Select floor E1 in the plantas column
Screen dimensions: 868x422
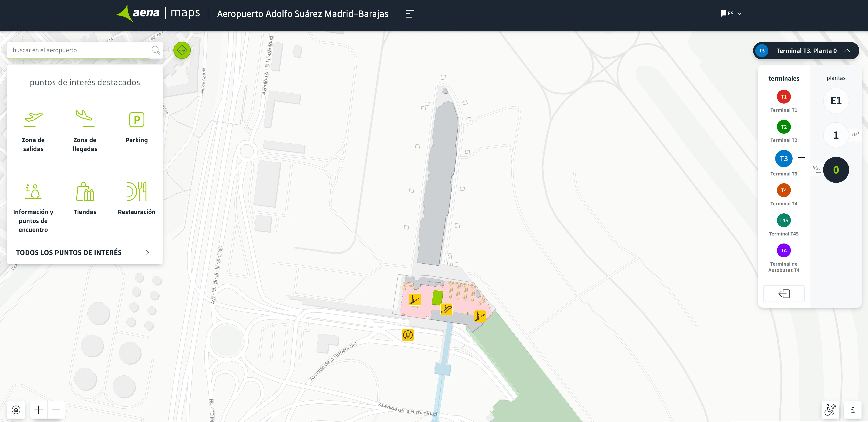[x=836, y=100]
